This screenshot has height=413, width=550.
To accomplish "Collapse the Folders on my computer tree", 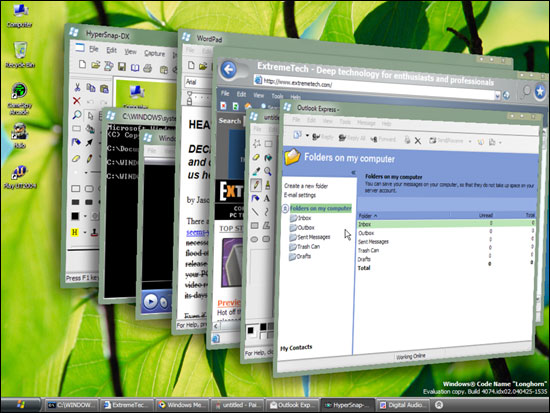I will pyautogui.click(x=285, y=208).
